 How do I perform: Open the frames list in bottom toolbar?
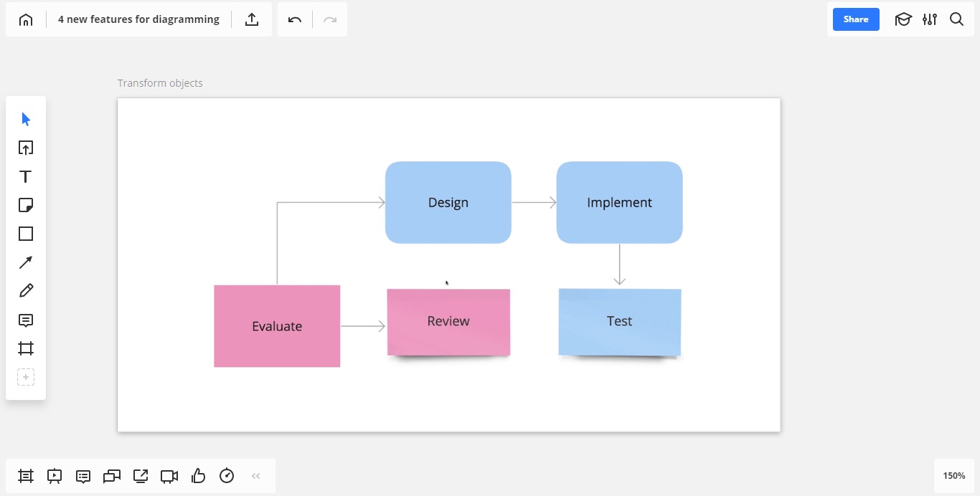pyautogui.click(x=26, y=476)
